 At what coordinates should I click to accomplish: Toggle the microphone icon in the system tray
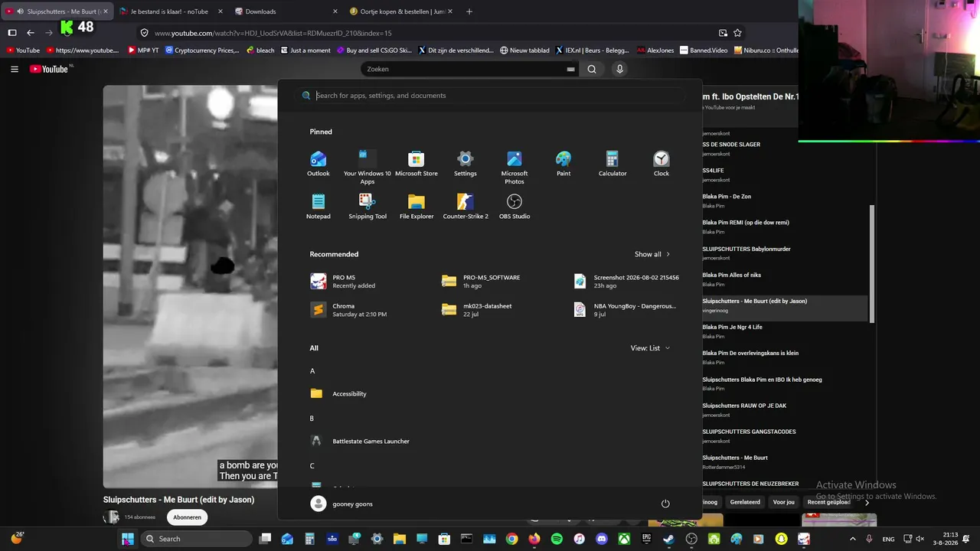[869, 539]
